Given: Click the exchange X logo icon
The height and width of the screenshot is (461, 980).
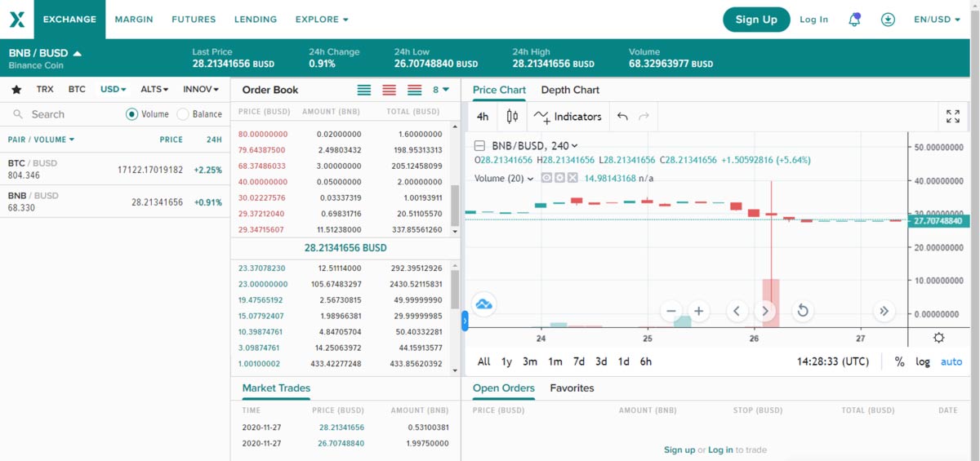Looking at the screenshot, I should [17, 19].
